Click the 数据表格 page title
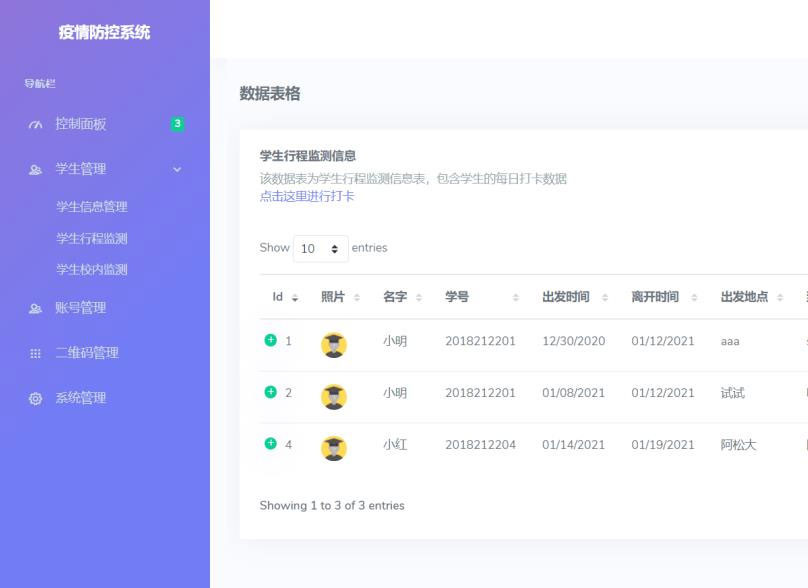Screen dimensions: 808x588 pyautogui.click(x=270, y=94)
